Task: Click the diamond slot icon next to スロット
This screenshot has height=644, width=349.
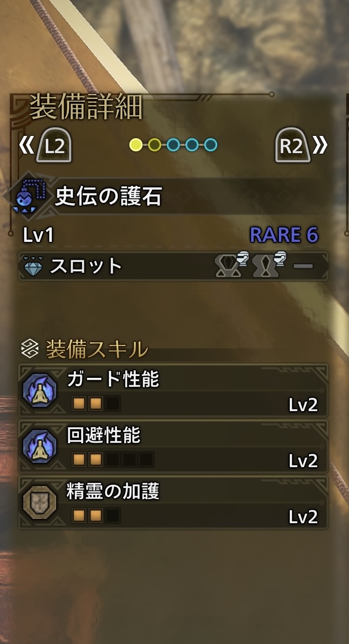Action: click(x=33, y=267)
